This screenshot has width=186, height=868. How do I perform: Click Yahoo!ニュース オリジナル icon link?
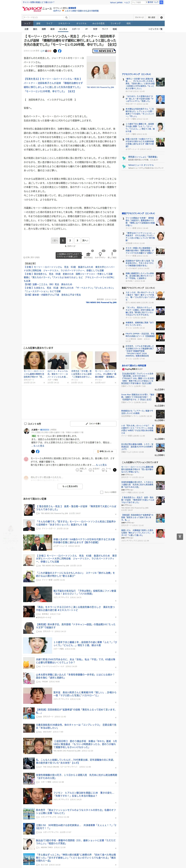(124, 167)
